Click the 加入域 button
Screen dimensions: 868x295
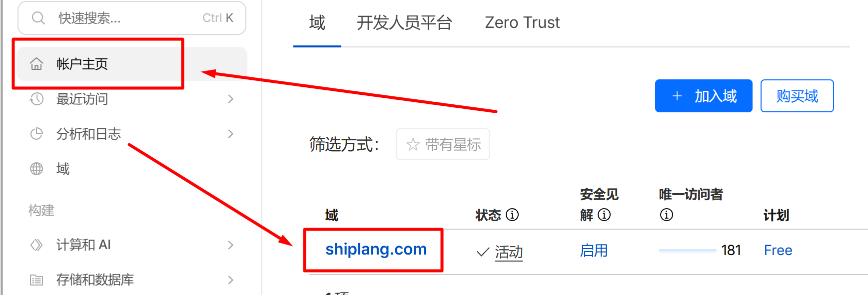[x=704, y=96]
